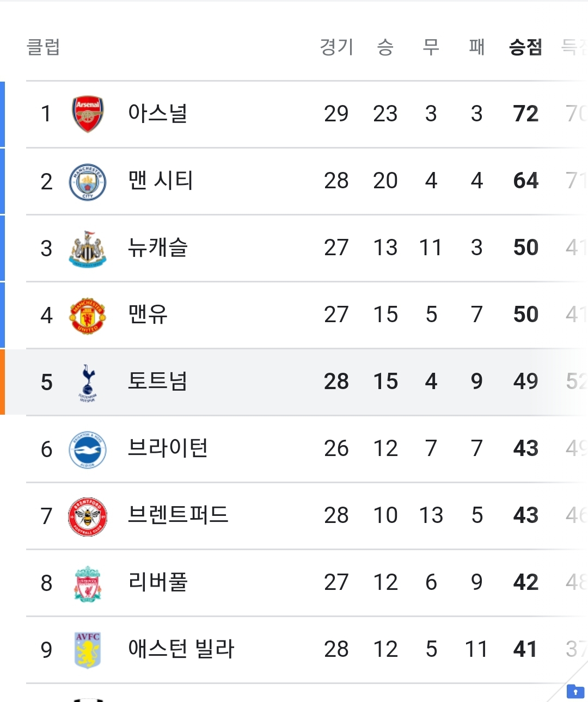Click 뉴캐슬's 50 points value
588x702 pixels.
(526, 248)
